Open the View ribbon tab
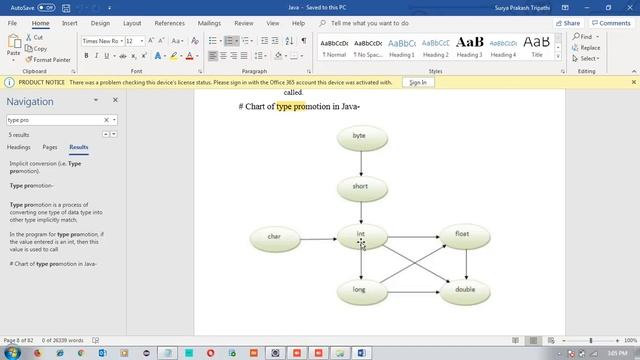The width and height of the screenshot is (640, 360). coord(273,23)
